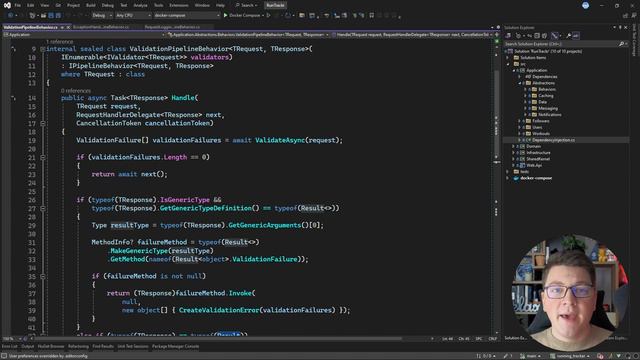Screen dimensions: 640x360
Task: Select the Web.Api project
Action: [x=534, y=165]
